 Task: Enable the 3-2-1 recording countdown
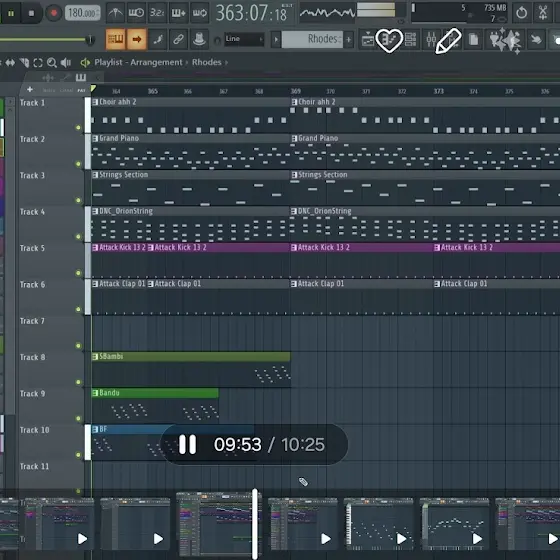[x=157, y=13]
